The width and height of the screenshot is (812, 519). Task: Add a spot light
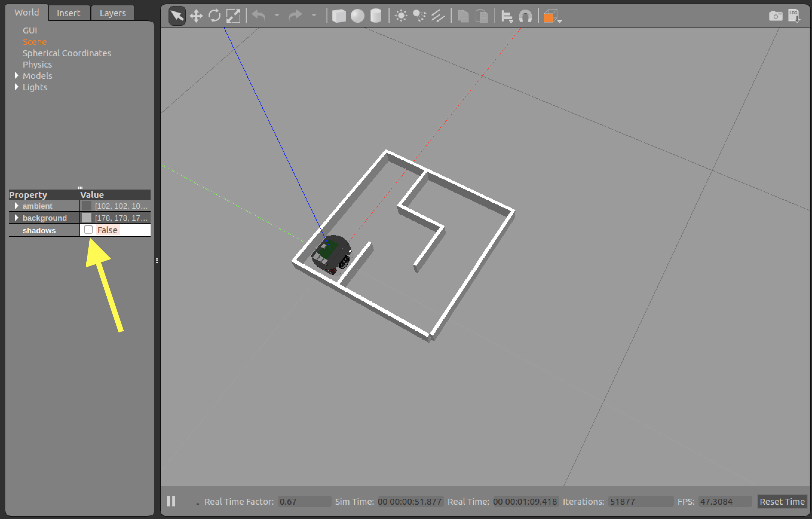tap(419, 16)
